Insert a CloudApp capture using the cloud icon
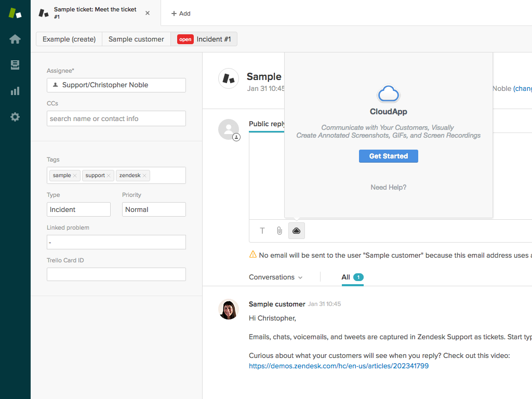Image resolution: width=532 pixels, height=399 pixels. tap(296, 231)
